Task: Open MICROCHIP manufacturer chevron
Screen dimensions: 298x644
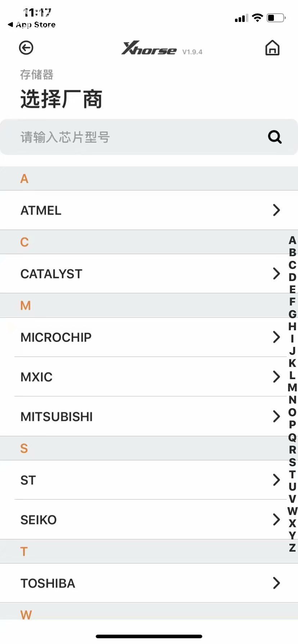Action: click(276, 337)
